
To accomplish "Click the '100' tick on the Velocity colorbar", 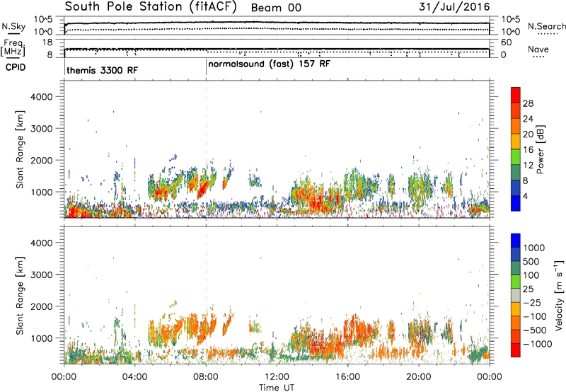I will pyautogui.click(x=531, y=275).
